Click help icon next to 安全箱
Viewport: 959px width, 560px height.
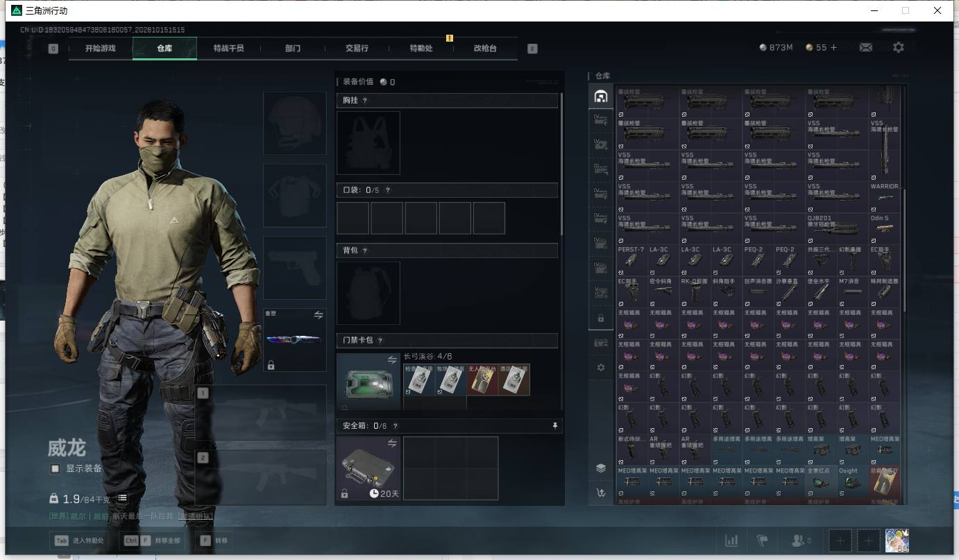click(396, 426)
